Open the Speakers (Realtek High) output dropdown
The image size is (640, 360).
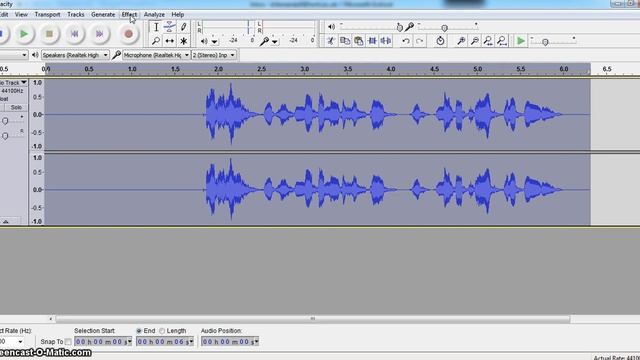click(x=75, y=55)
